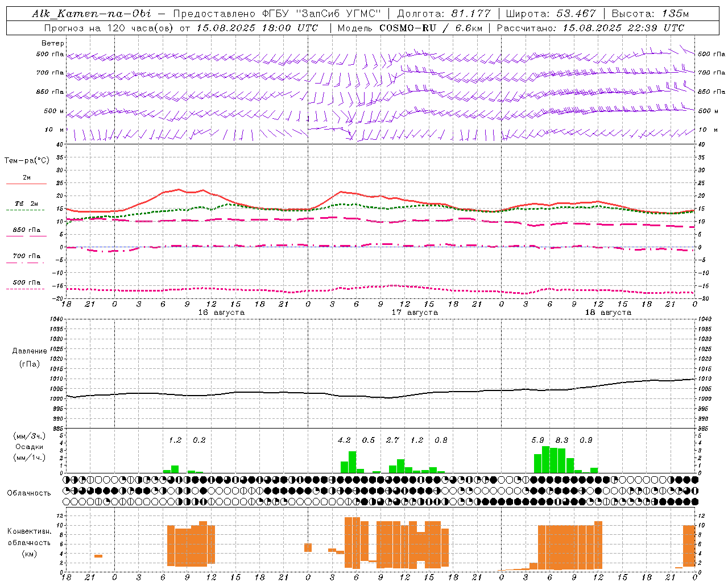This screenshot has height=582, width=728.
Task: Click the station title Alk_Kamen-na-Obi
Action: point(91,14)
